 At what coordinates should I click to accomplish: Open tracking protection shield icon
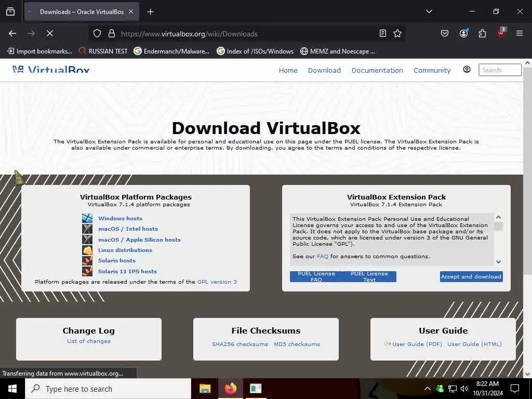(x=97, y=33)
